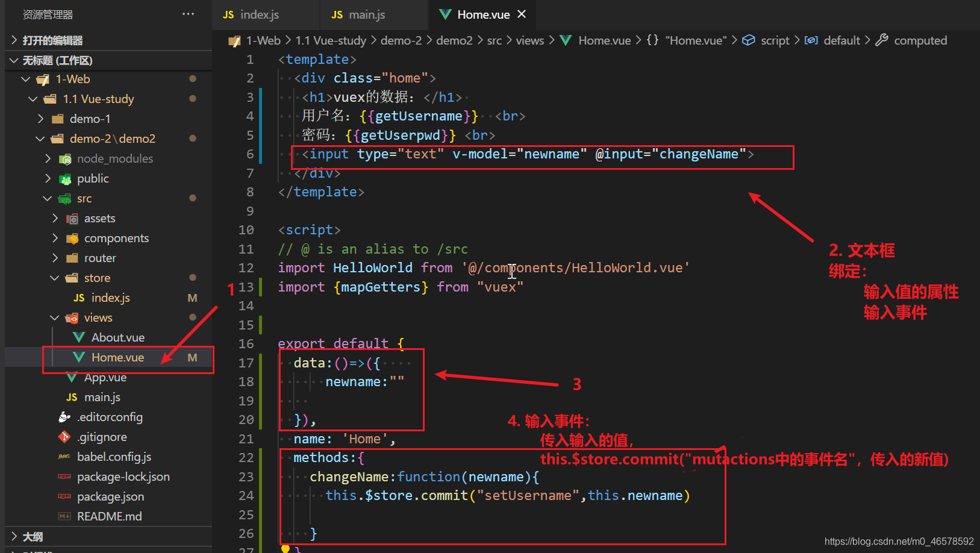Click the src folder icon

click(65, 199)
